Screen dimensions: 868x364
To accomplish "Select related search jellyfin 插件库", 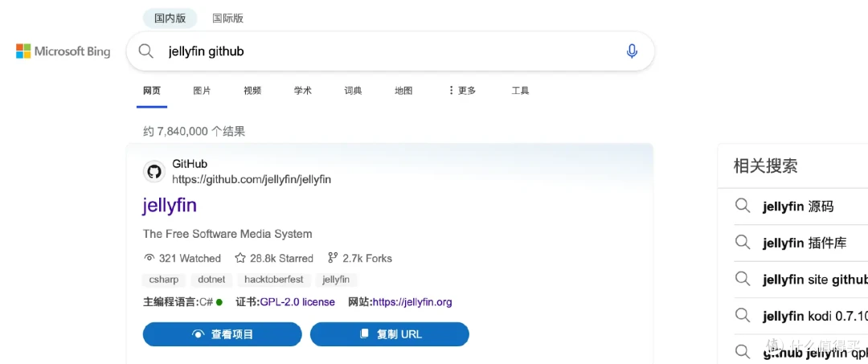I will [x=805, y=243].
